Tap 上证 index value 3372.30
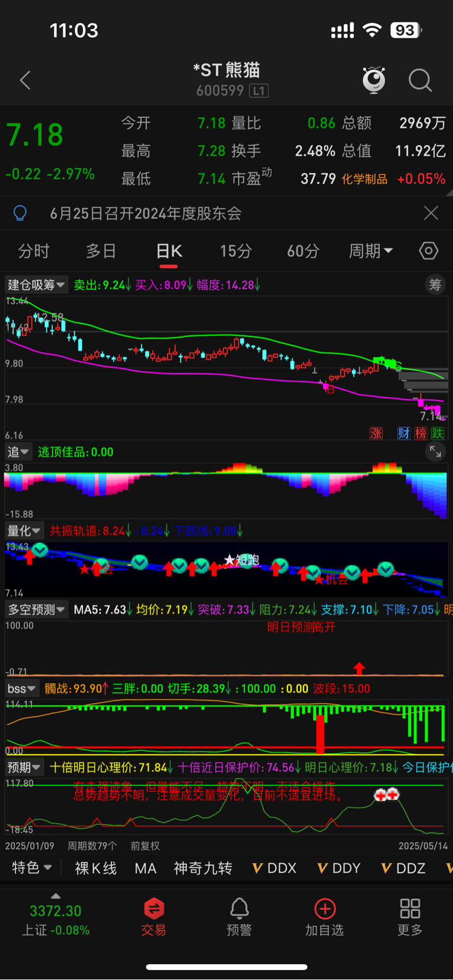 pyautogui.click(x=55, y=911)
